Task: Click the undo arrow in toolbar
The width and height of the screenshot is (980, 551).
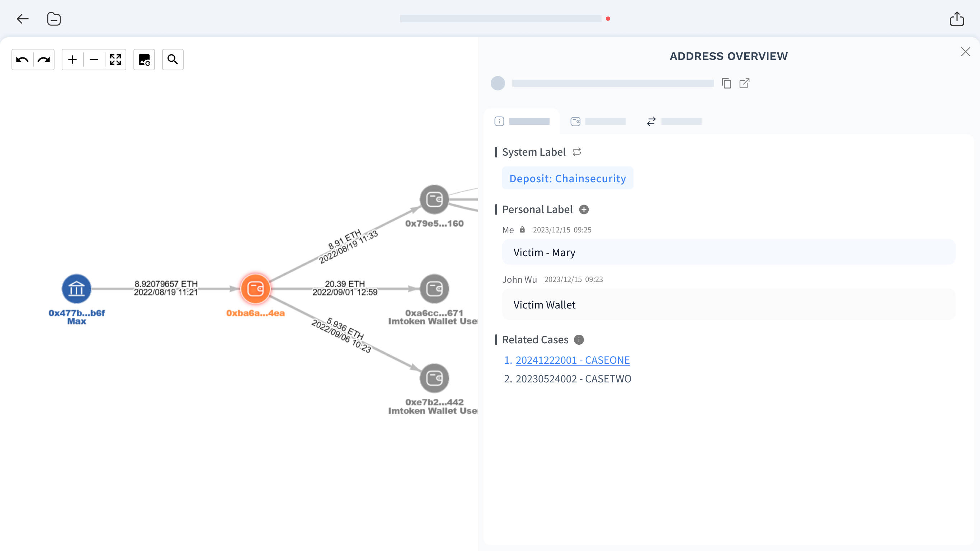Action: [x=23, y=60]
